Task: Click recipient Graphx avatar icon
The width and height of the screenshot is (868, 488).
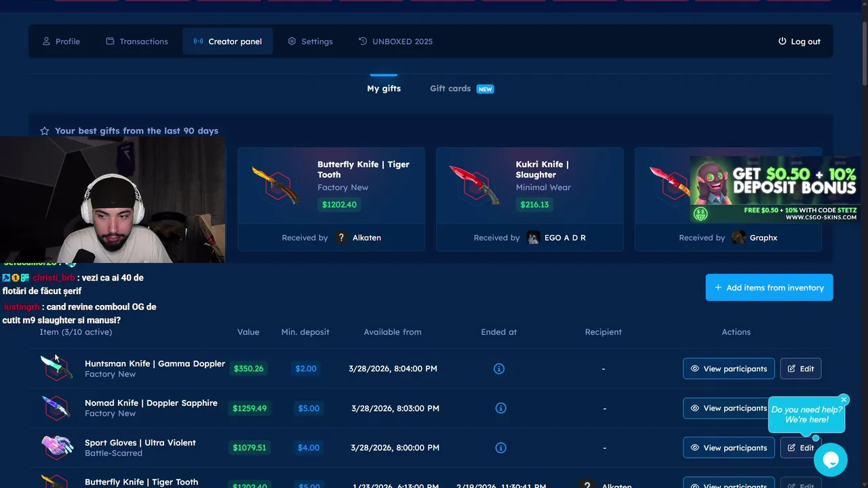Action: (x=738, y=238)
